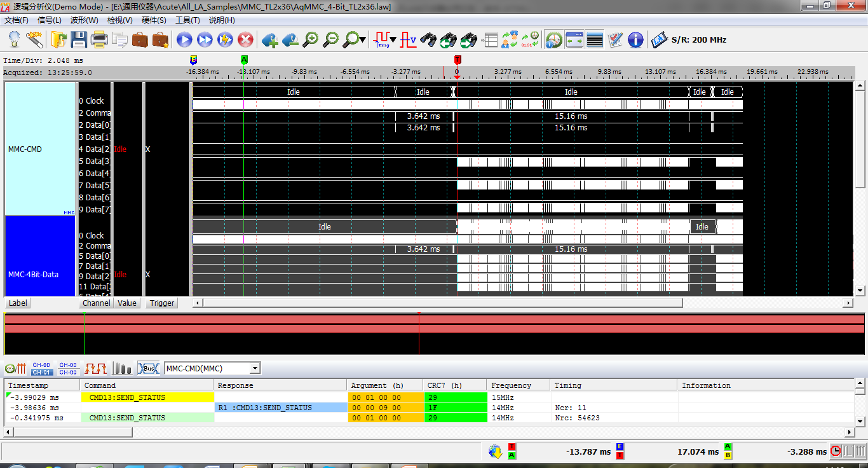Open the trigger waveform dropdown
Image resolution: width=868 pixels, height=468 pixels.
coord(393,40)
